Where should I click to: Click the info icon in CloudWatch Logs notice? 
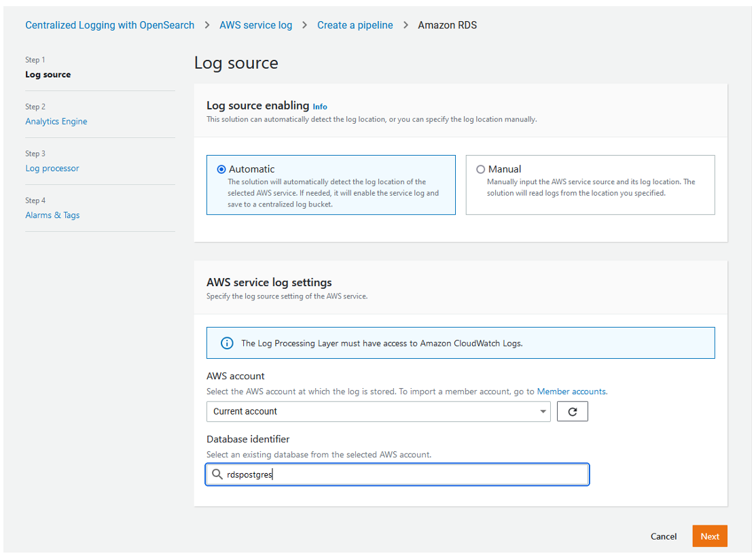tap(227, 343)
